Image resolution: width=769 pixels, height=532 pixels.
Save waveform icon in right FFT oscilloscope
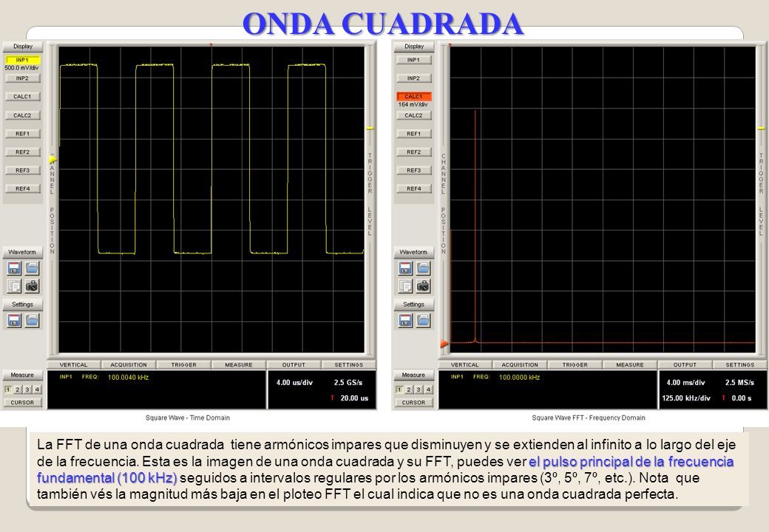tap(405, 268)
